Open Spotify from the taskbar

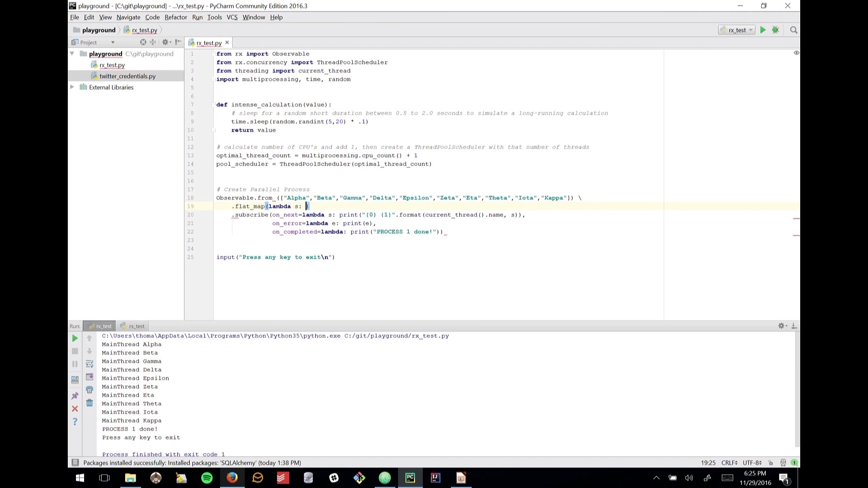coord(207,478)
